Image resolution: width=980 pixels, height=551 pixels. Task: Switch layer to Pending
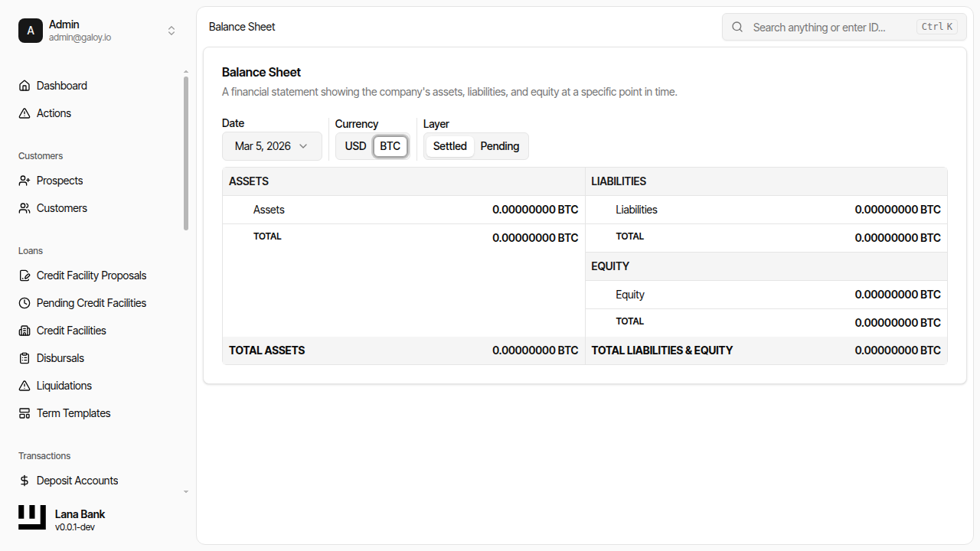coord(499,146)
